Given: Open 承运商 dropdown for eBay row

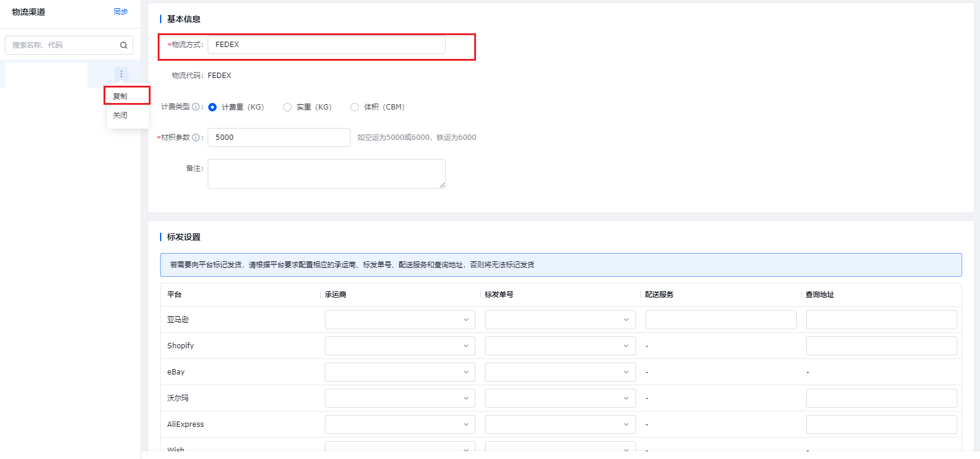Looking at the screenshot, I should [x=400, y=372].
